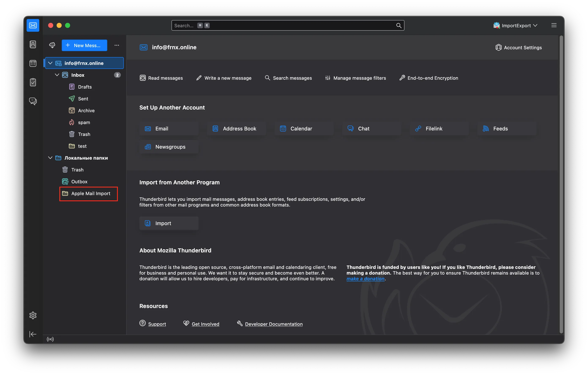Screen dimensions: 588x375
Task: Open the Mail space icon
Action: coord(33,25)
